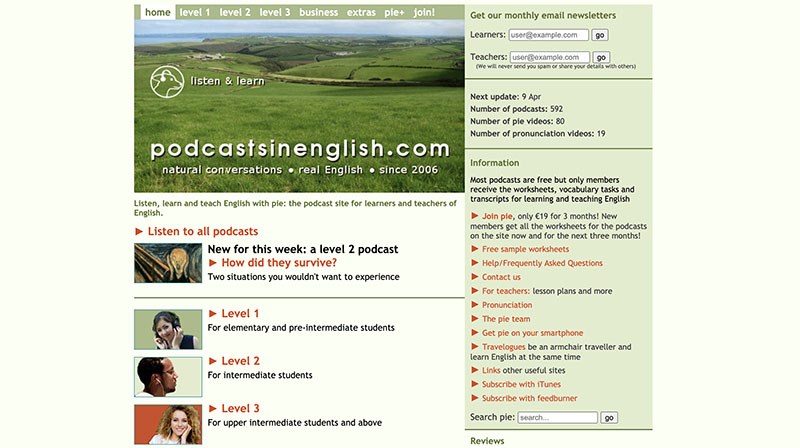Screen dimensions: 800x448
Task: Open the How did they survive? podcast
Action: coord(279,263)
